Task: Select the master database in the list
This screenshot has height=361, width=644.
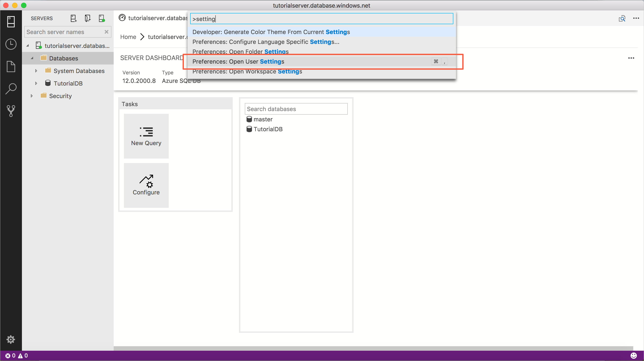Action: pyautogui.click(x=263, y=119)
